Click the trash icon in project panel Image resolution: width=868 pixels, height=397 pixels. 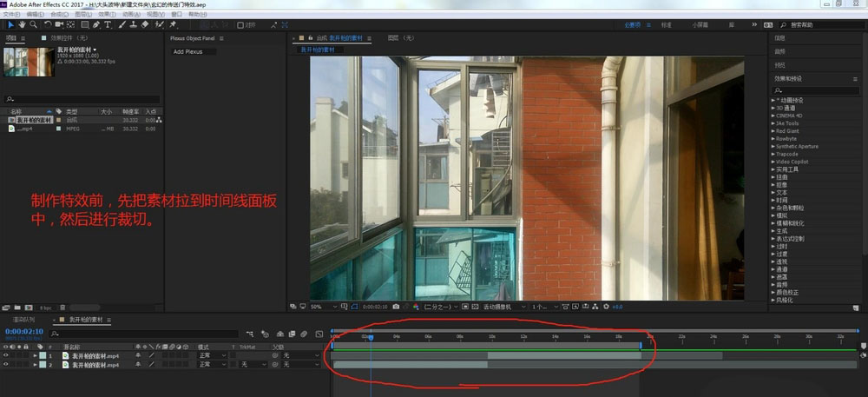point(63,307)
